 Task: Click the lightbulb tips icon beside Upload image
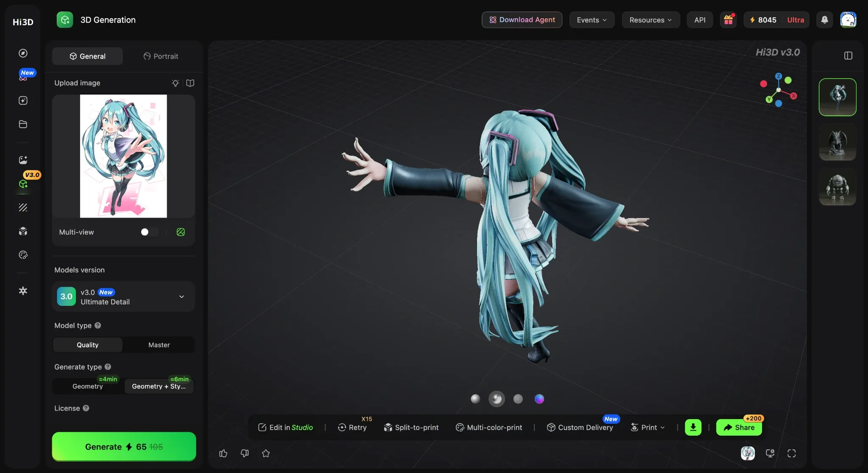click(x=175, y=83)
